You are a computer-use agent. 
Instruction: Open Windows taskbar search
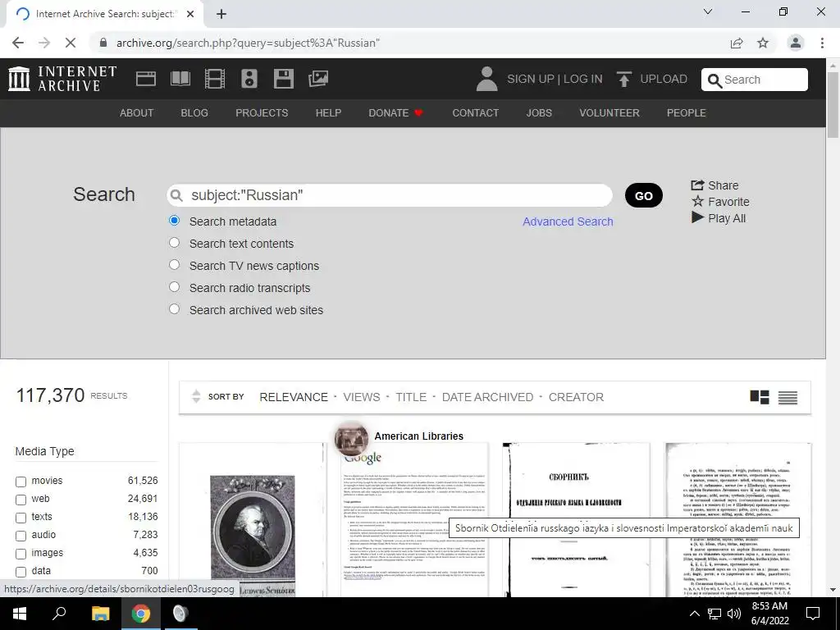click(59, 614)
